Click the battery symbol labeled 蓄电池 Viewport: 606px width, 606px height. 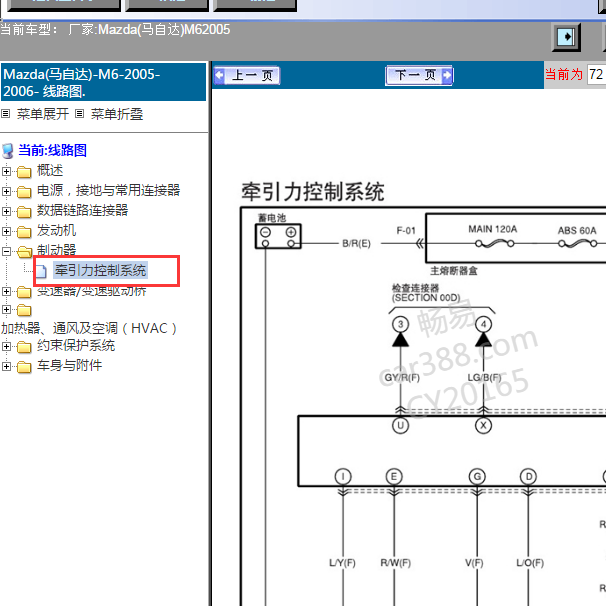(x=278, y=236)
